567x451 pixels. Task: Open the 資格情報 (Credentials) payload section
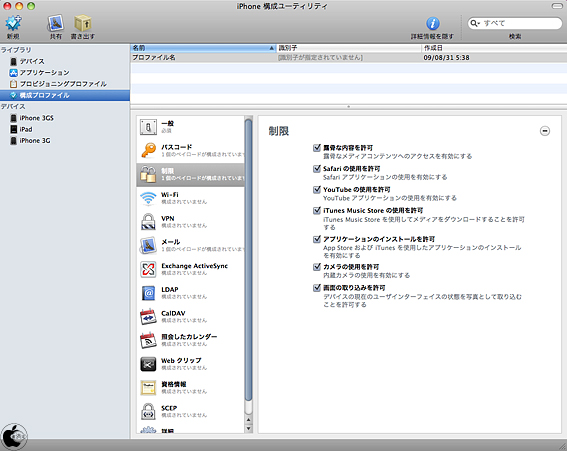tap(191, 388)
